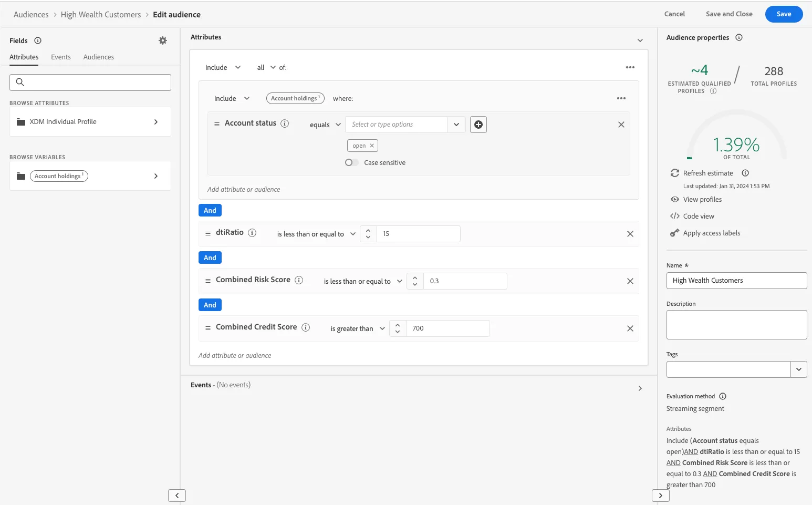The width and height of the screenshot is (812, 505).
Task: Open dtiRatio operator dropdown
Action: coord(316,234)
